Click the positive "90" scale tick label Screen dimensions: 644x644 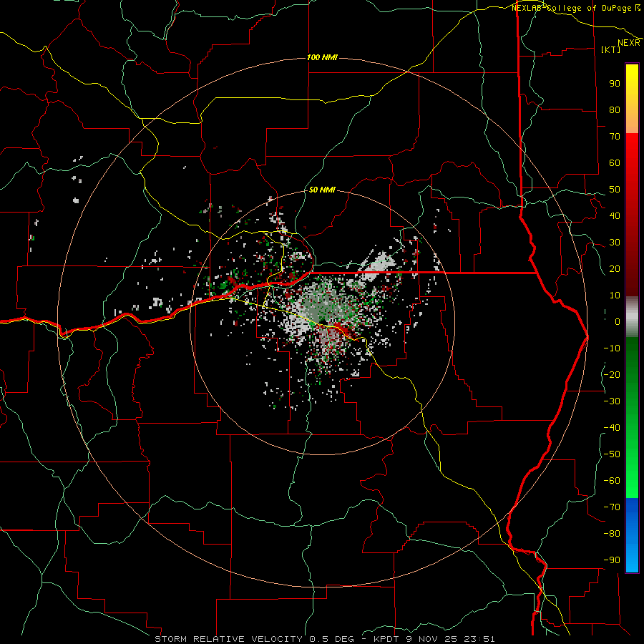coord(615,84)
